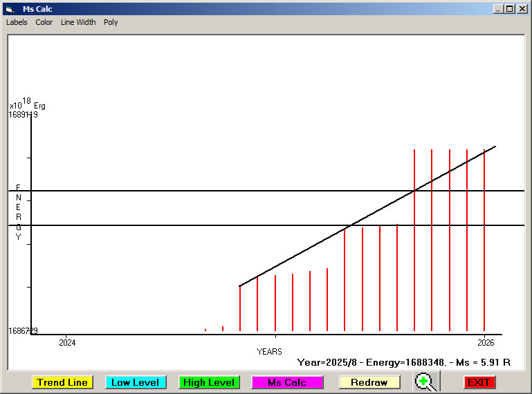Click the Redraw button
Screen dimensions: 532x394
369,382
